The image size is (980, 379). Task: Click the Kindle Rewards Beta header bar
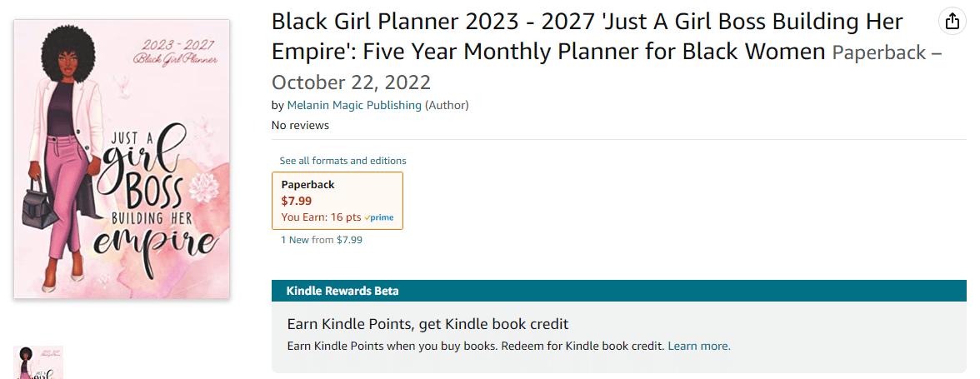coord(618,291)
